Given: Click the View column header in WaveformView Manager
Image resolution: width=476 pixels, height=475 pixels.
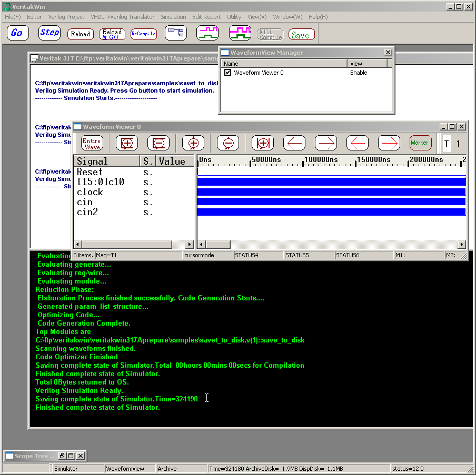Looking at the screenshot, I should point(368,64).
